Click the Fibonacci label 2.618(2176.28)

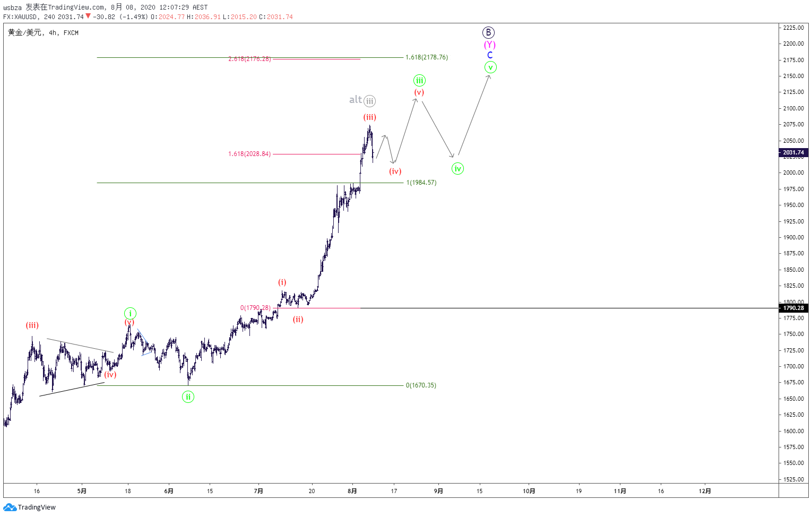pos(249,59)
